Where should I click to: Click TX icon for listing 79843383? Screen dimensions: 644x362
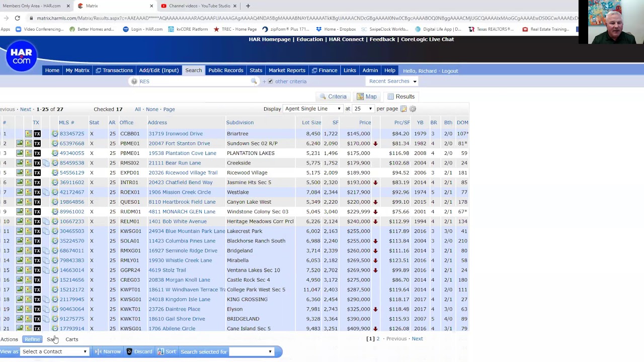[x=37, y=260]
